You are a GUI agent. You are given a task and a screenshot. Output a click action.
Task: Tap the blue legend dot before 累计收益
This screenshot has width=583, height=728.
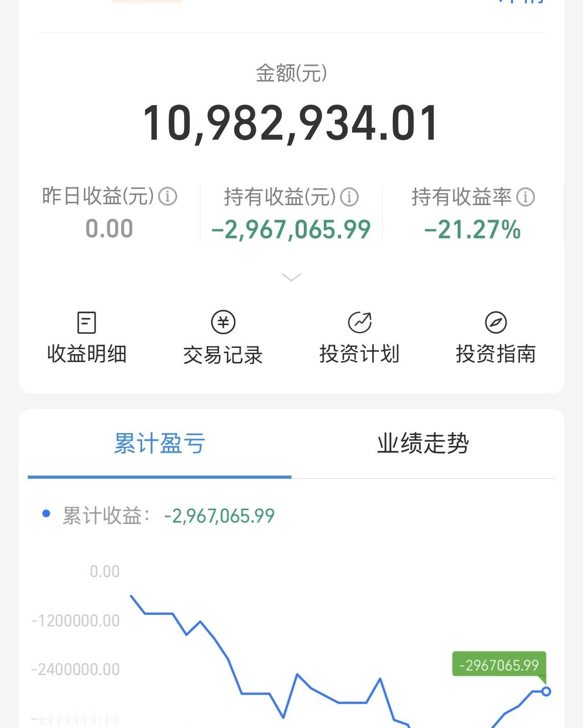click(46, 514)
